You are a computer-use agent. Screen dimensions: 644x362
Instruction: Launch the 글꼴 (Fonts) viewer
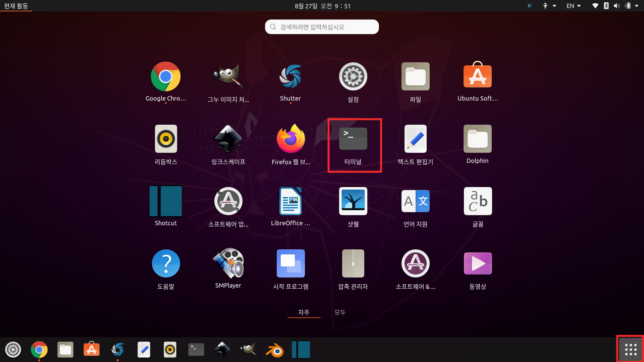[x=478, y=201]
